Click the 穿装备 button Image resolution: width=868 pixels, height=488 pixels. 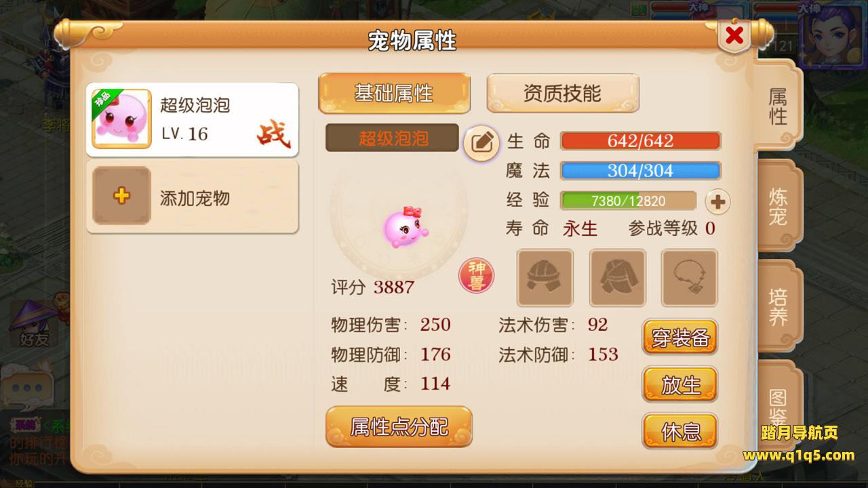680,338
